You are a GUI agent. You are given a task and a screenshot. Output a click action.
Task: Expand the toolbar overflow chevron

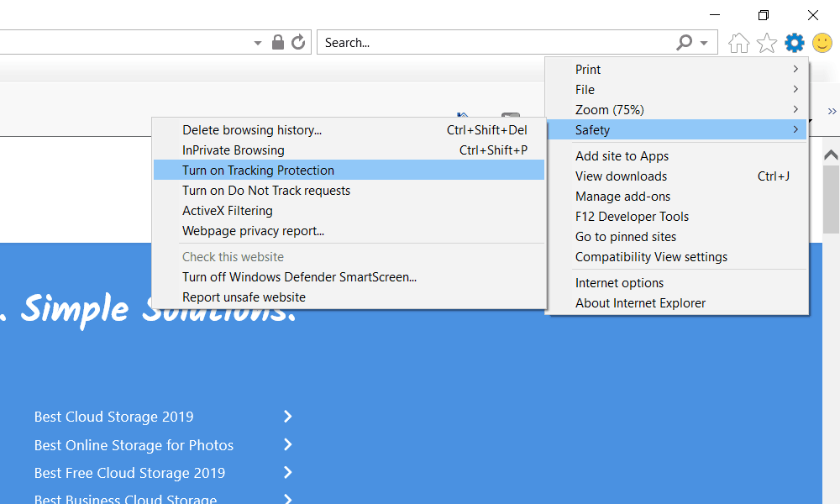pos(832,112)
